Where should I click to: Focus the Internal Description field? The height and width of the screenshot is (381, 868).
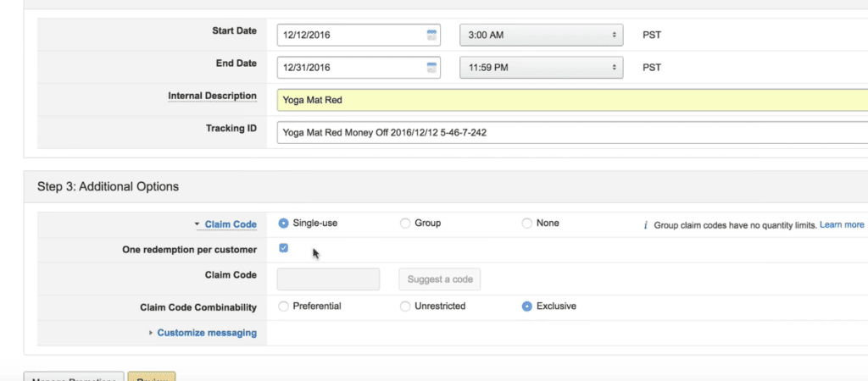click(x=568, y=100)
